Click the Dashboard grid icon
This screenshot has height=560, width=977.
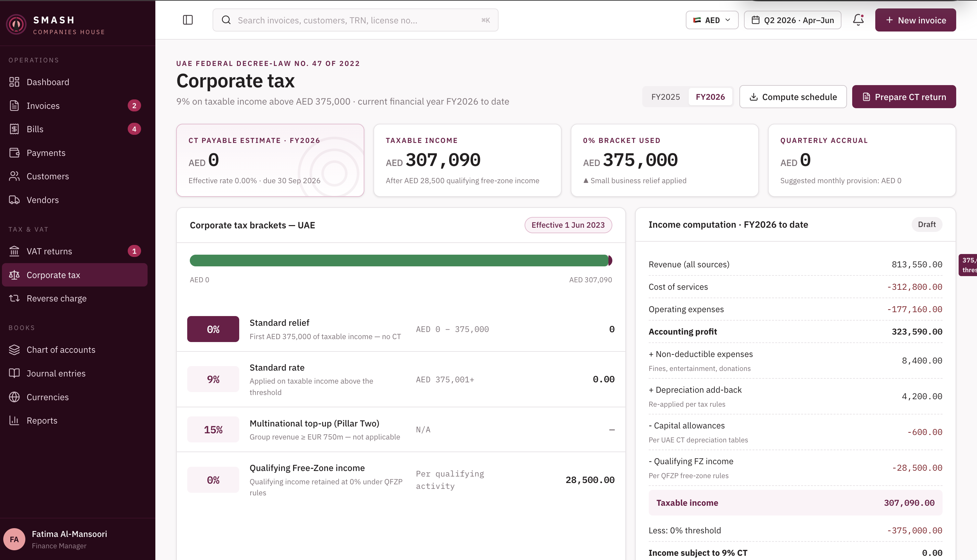tap(14, 82)
